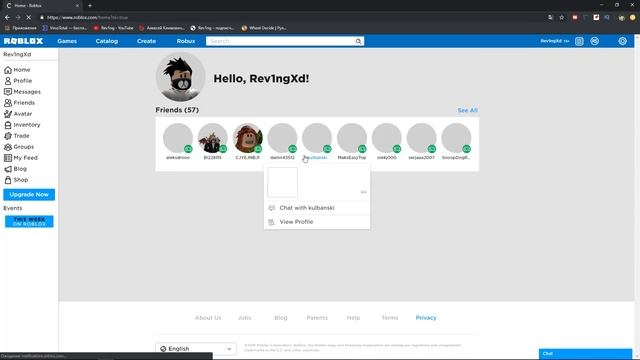Click the serjaaa2007 friend avatar
This screenshot has width=640, height=360.
coord(422,138)
